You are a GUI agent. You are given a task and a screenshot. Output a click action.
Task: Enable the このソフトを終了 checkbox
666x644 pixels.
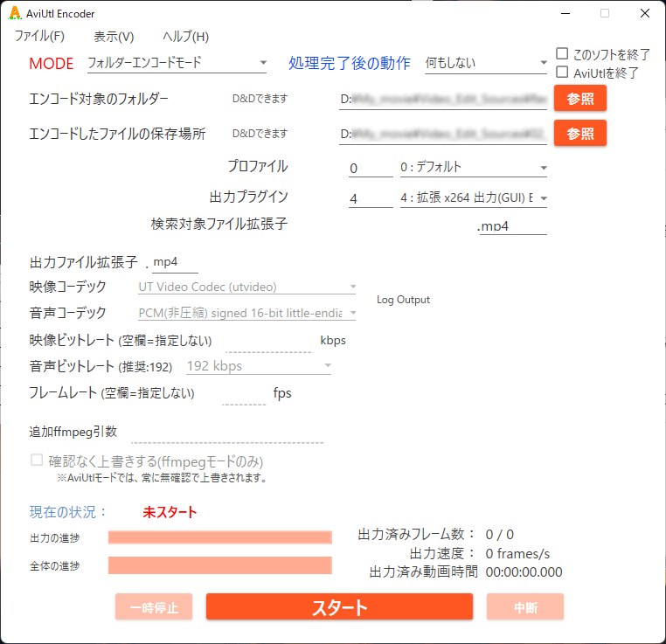pos(563,54)
